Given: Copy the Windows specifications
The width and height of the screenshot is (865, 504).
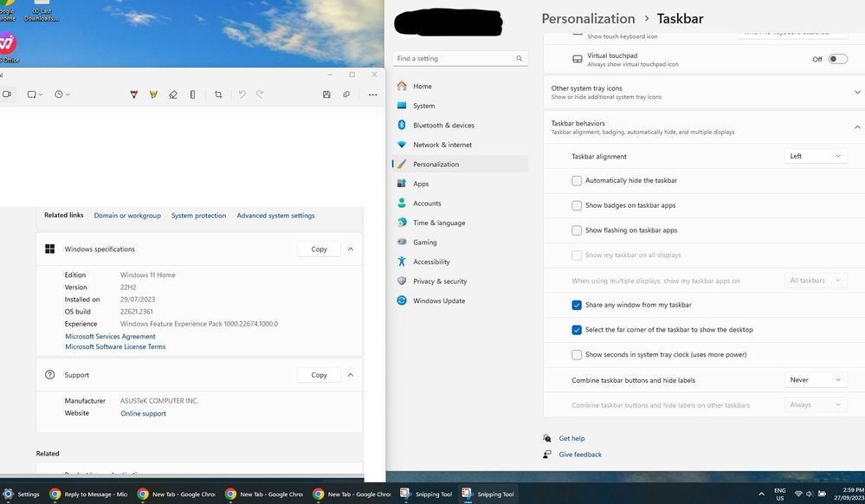Looking at the screenshot, I should pos(318,249).
